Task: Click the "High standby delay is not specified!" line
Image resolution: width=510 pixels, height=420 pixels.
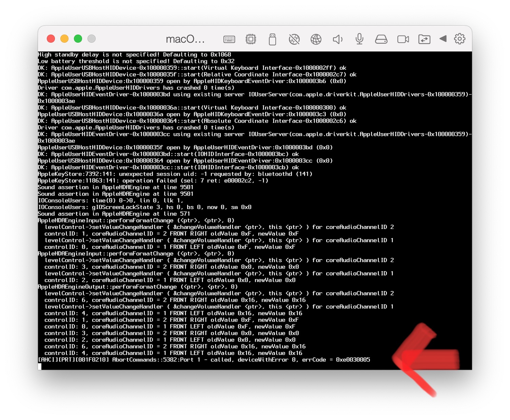Action: [134, 55]
